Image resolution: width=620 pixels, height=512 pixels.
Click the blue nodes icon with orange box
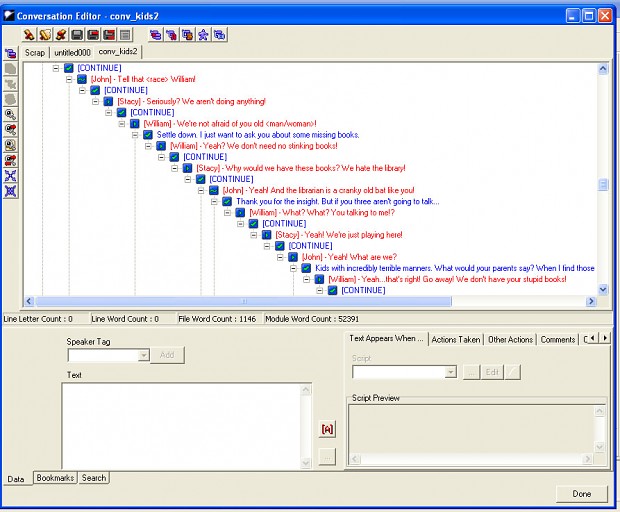pyautogui.click(x=187, y=35)
